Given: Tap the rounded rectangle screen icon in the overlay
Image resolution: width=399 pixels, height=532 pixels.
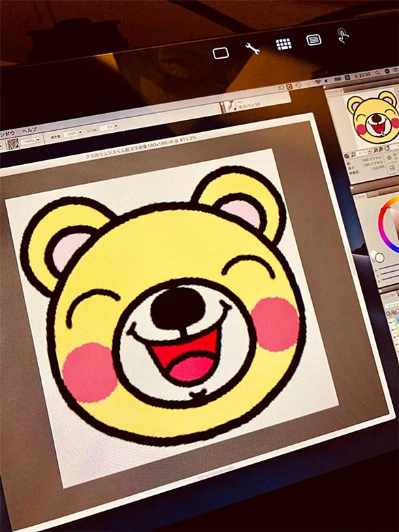Looking at the screenshot, I should pyautogui.click(x=221, y=53).
